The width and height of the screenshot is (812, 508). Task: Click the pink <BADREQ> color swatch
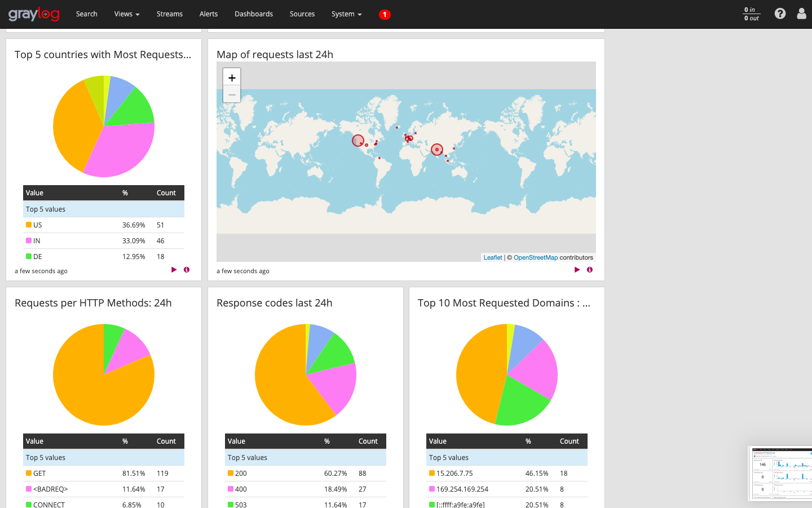[29, 489]
